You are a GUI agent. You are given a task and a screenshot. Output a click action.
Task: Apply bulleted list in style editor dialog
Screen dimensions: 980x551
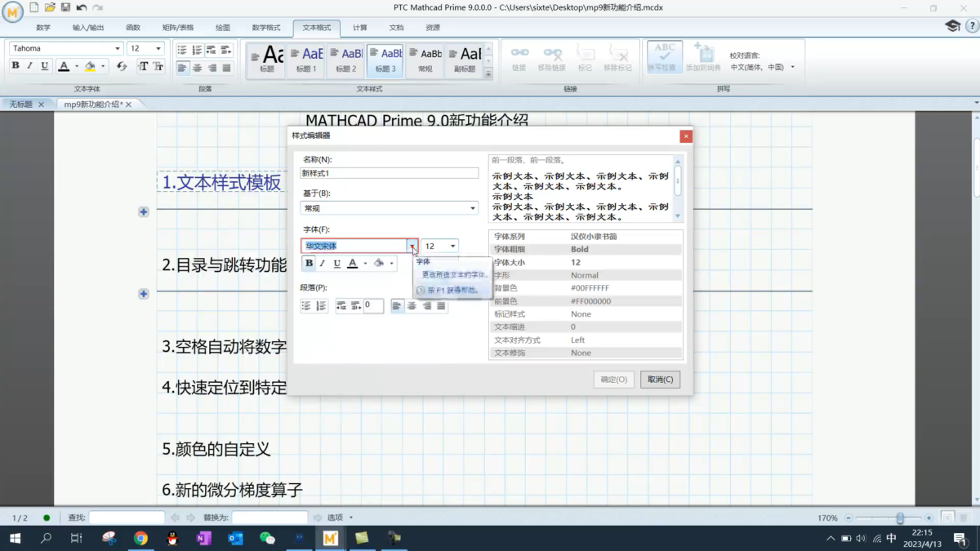click(x=307, y=306)
